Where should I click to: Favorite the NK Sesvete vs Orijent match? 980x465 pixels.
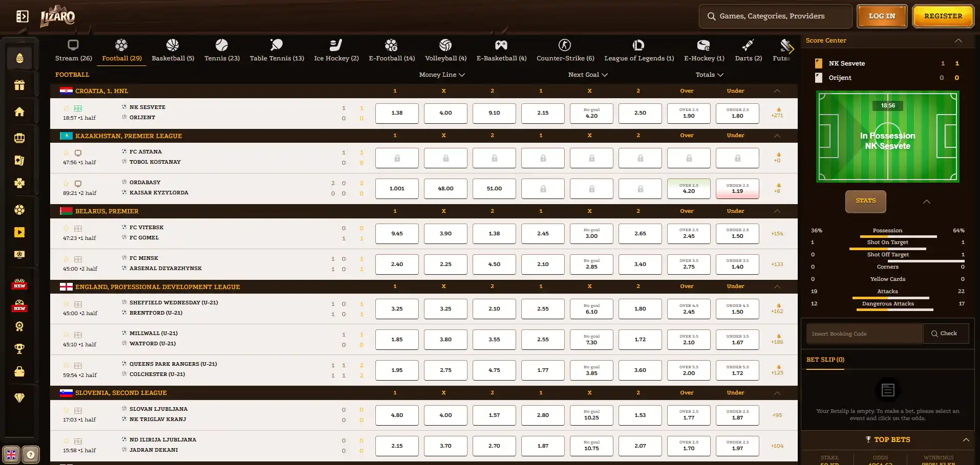(x=66, y=108)
